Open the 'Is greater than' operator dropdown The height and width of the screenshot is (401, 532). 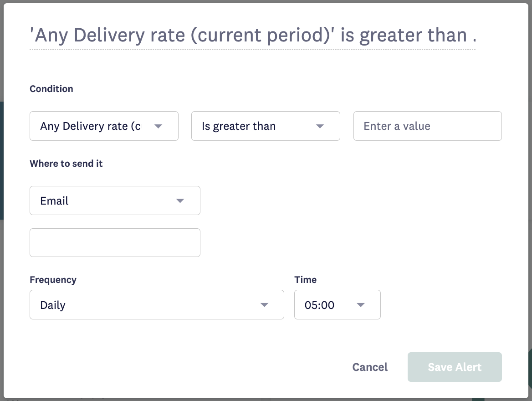tap(255, 126)
